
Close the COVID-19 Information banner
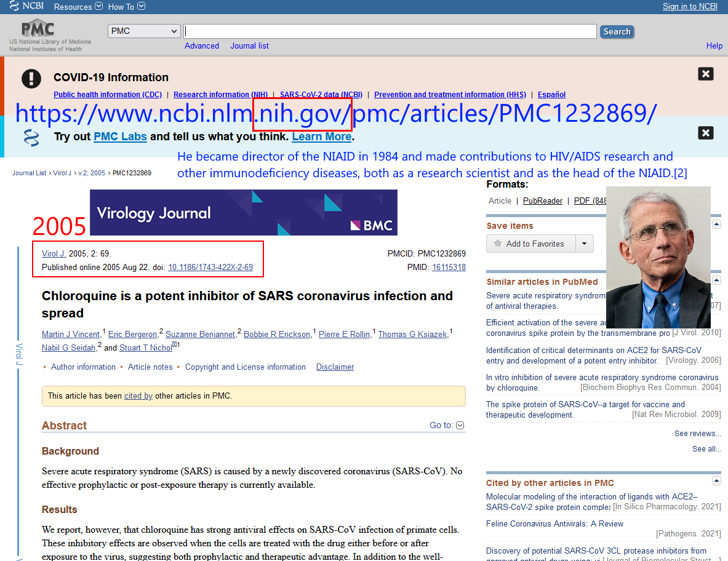pos(705,74)
